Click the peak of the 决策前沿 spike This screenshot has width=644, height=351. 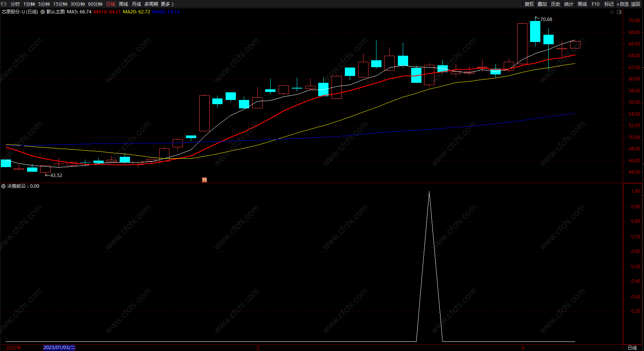pyautogui.click(x=429, y=192)
